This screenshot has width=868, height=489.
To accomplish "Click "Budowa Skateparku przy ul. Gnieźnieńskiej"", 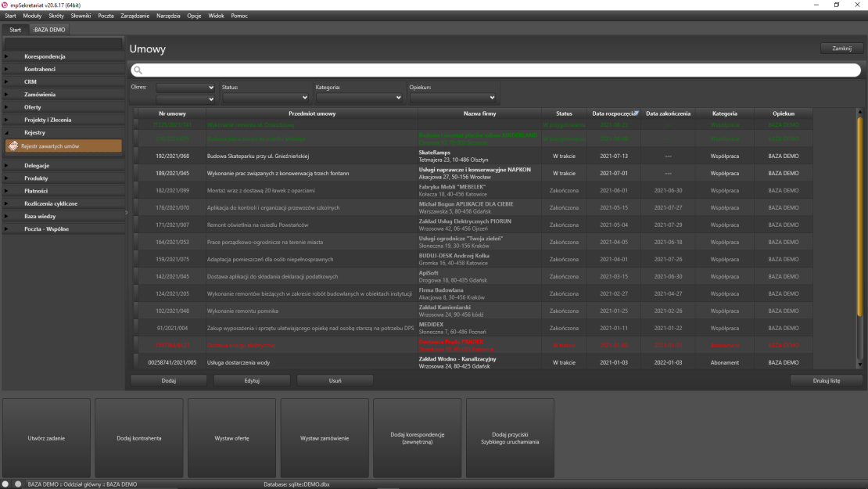I will pos(258,156).
